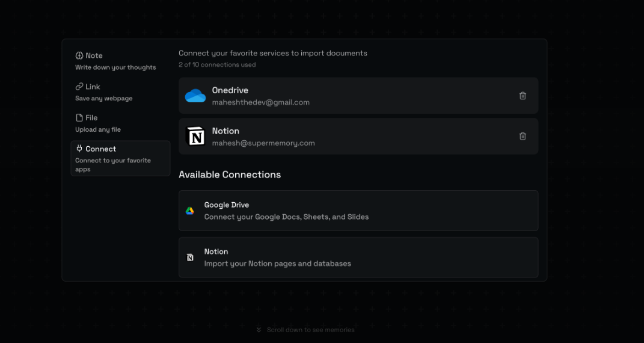Click the Onedrive cloud logo

coord(195,96)
